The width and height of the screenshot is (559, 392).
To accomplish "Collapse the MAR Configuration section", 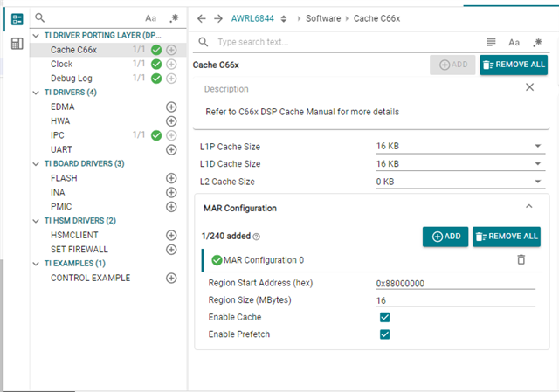I will pos(528,207).
